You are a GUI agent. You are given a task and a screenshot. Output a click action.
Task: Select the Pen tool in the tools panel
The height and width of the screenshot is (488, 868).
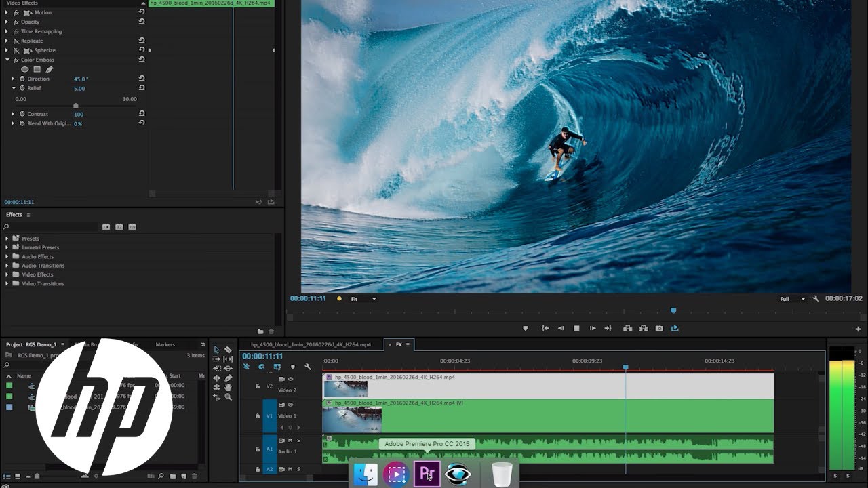(x=228, y=378)
